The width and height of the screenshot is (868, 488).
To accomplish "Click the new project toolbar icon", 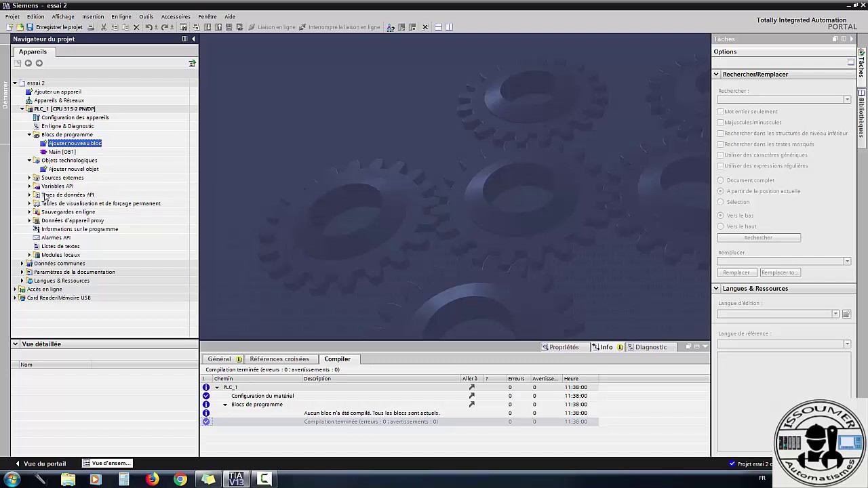I will [9, 27].
